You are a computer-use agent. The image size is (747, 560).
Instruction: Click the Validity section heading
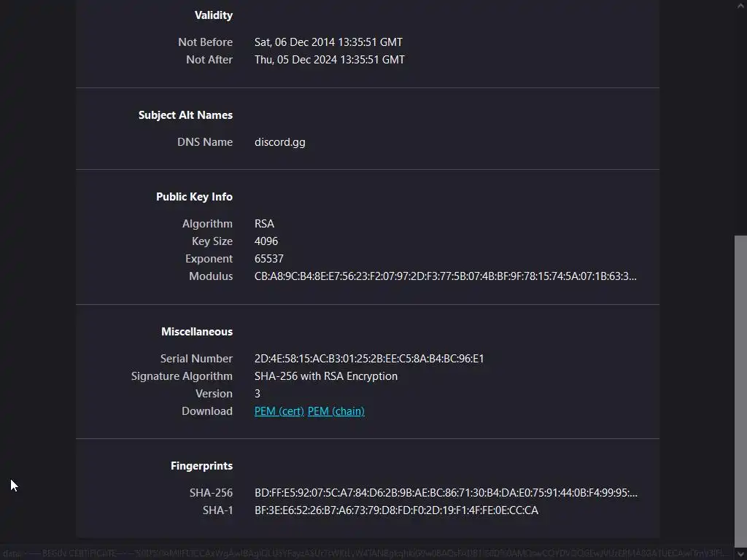click(213, 15)
